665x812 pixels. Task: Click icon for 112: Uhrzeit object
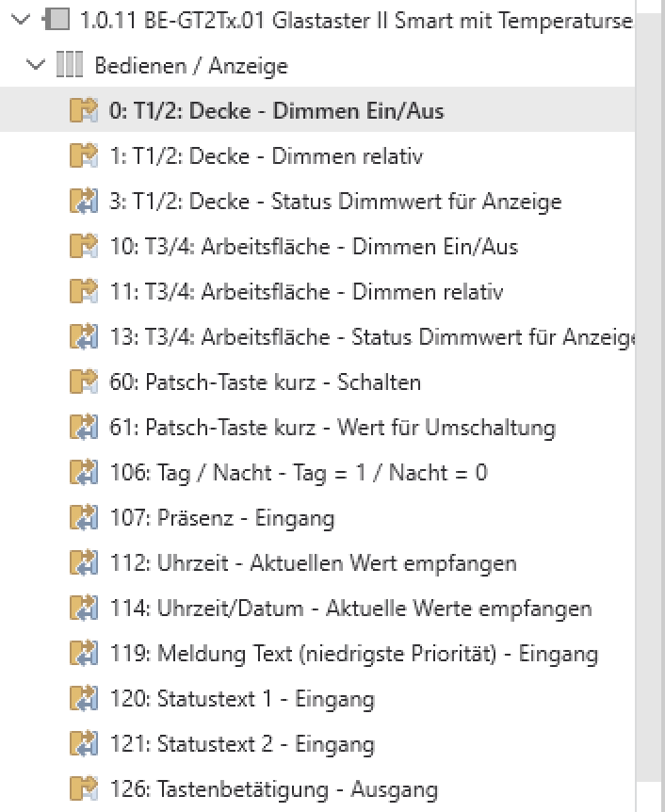[x=84, y=563]
